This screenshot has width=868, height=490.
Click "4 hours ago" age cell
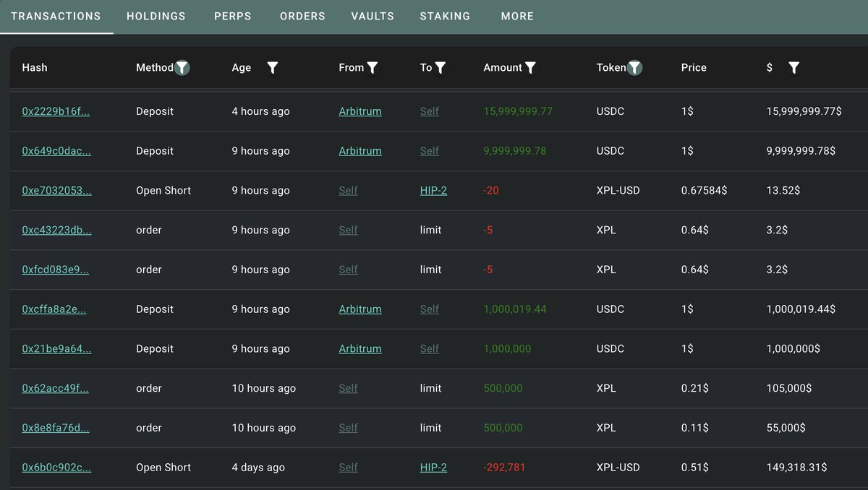point(260,111)
